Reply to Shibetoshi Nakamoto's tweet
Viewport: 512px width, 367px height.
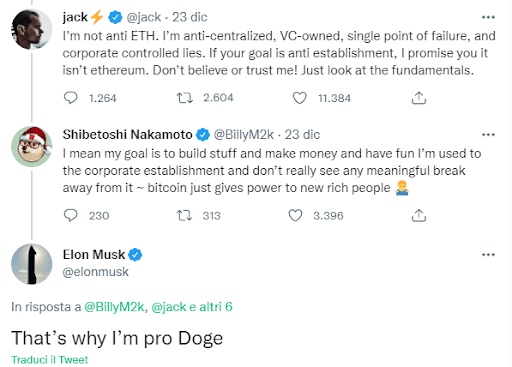pyautogui.click(x=71, y=215)
